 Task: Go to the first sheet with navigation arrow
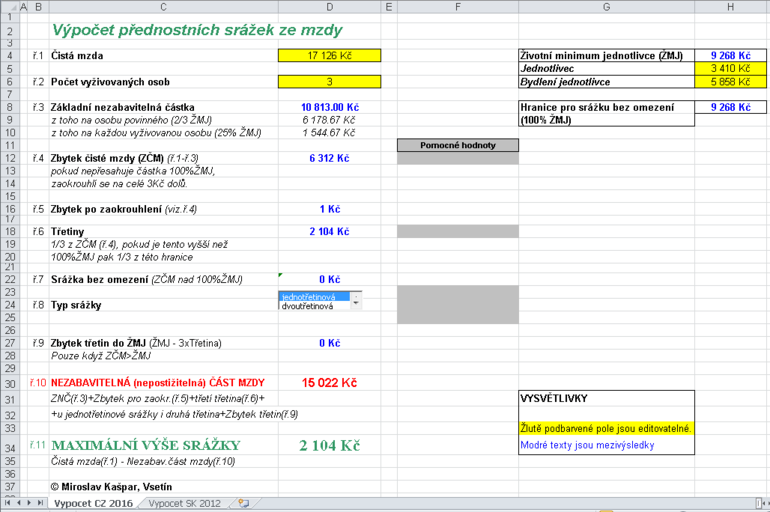click(x=7, y=503)
